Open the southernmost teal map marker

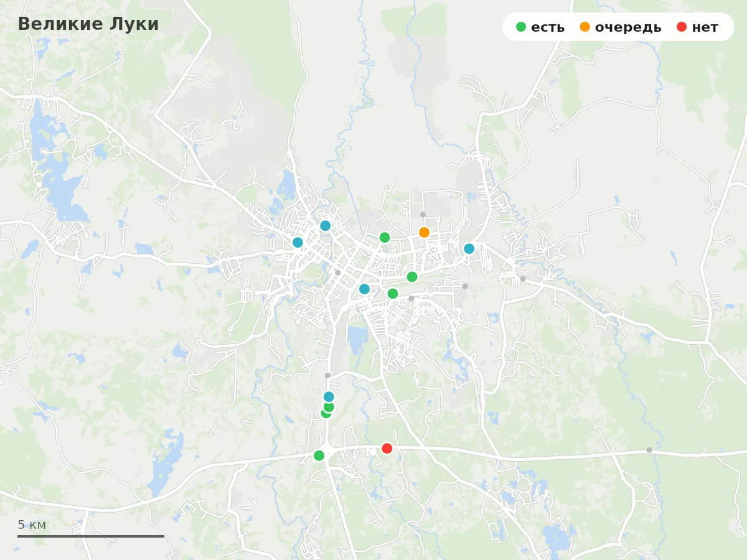(x=329, y=396)
